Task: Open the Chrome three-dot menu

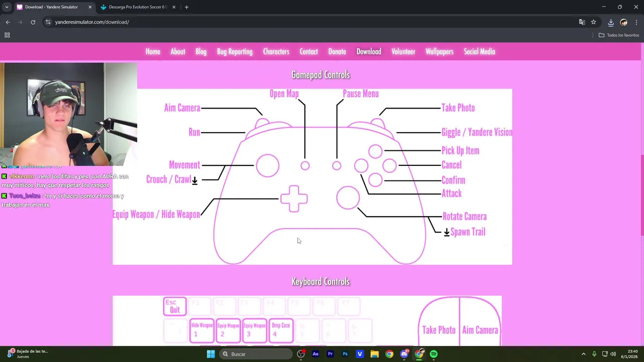Action: (636, 22)
